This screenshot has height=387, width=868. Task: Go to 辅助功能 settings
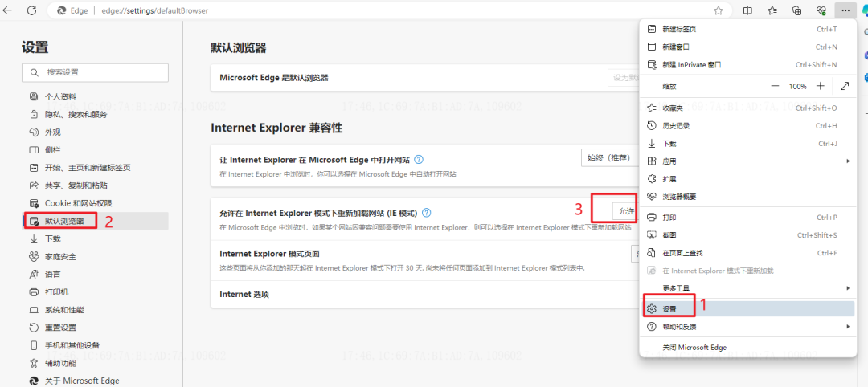coord(95,363)
